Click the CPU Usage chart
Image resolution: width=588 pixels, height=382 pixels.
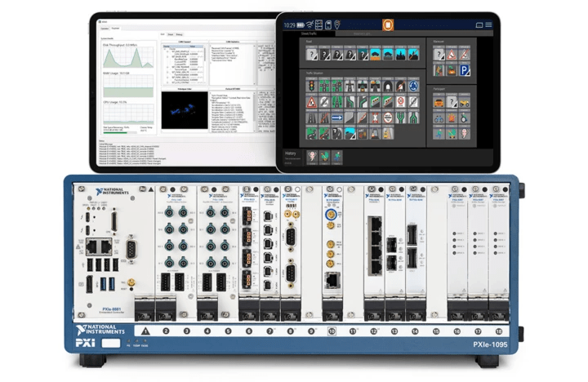(x=128, y=115)
